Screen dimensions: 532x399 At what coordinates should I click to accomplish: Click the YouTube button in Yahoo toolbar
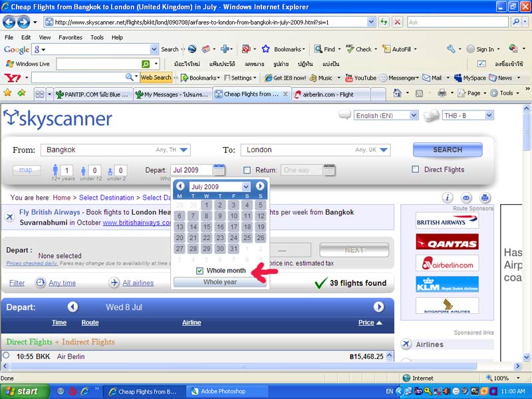360,78
